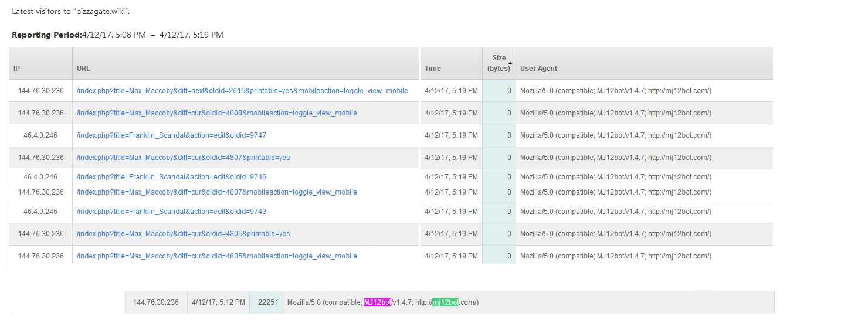
Task: Select IP 144.76.30.236 in the 5:12 PM row
Action: click(155, 302)
